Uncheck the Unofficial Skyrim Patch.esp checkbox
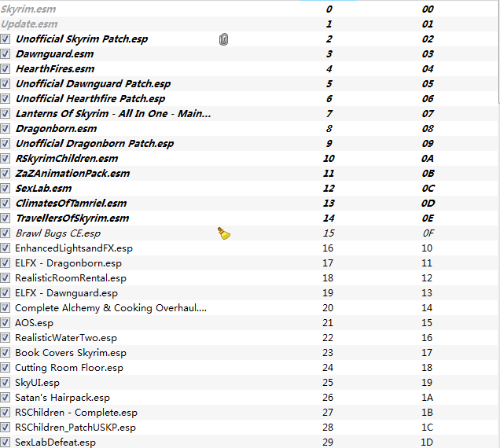500x448 pixels. (x=5, y=39)
